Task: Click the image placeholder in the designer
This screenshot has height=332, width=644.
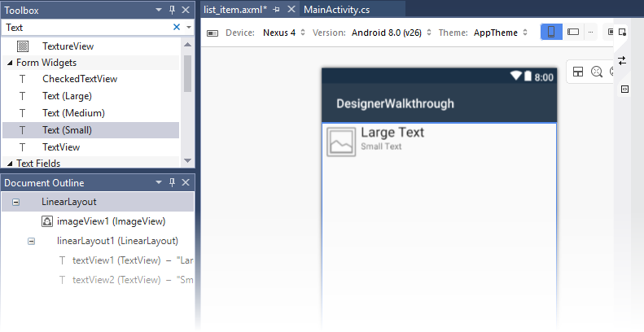Action: point(341,142)
